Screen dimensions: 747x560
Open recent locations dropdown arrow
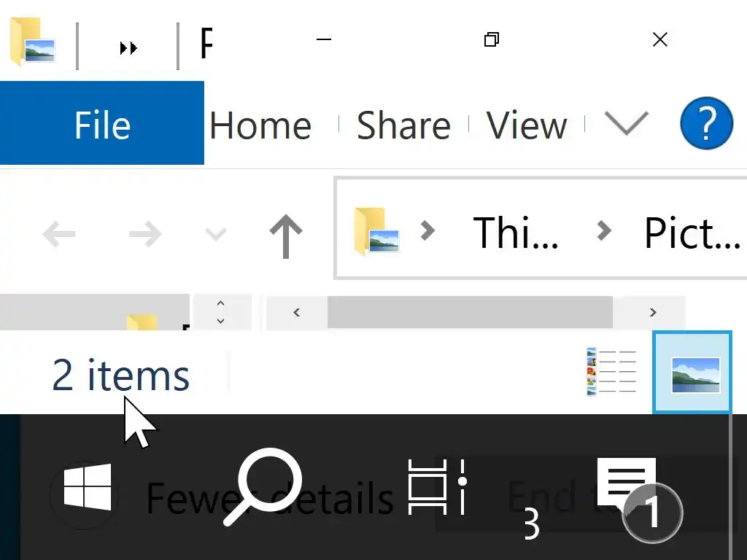(x=216, y=234)
